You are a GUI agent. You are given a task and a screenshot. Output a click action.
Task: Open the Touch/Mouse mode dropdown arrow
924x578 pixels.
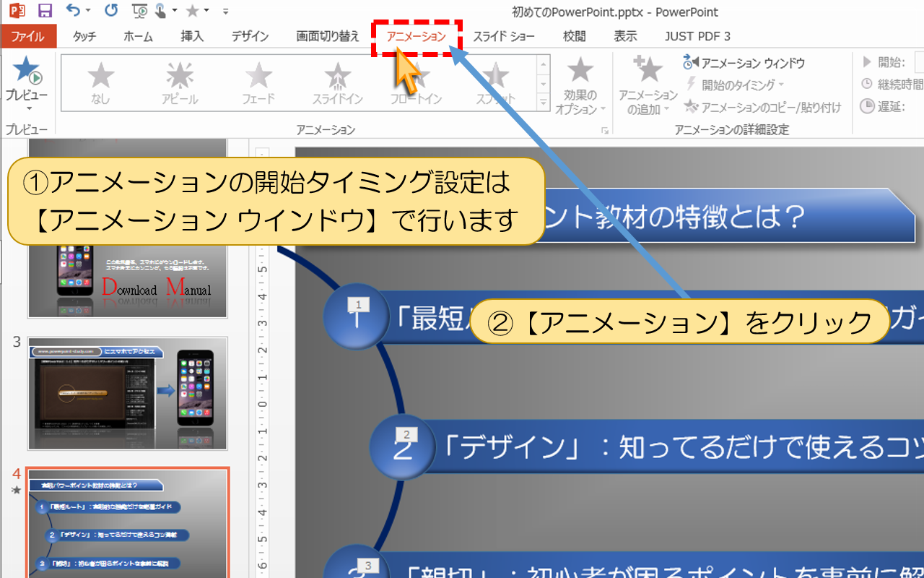point(175,11)
